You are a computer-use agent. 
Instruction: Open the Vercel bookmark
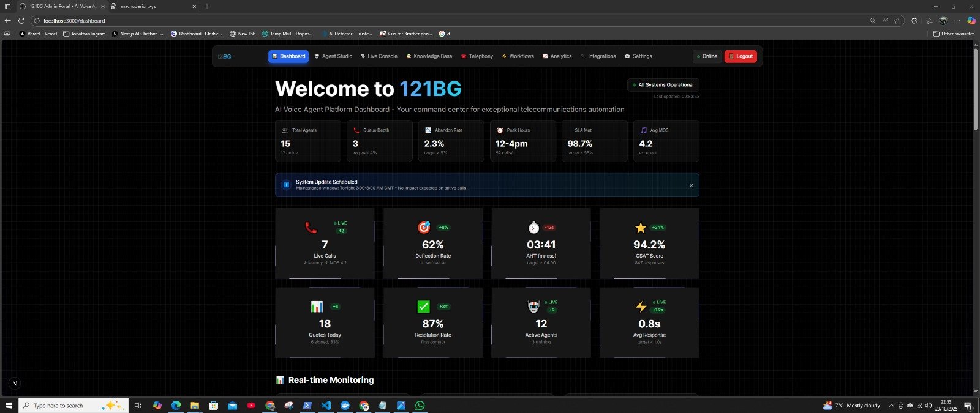(39, 34)
